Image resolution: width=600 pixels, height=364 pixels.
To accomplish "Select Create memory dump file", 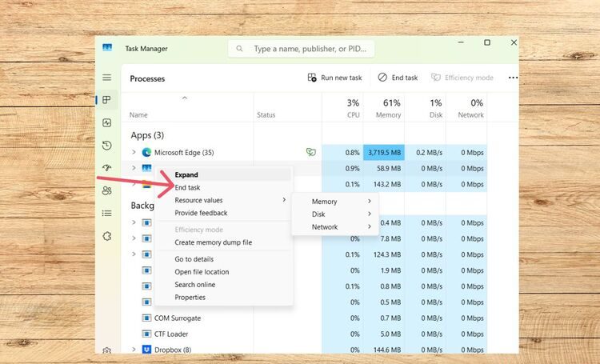I will point(213,242).
